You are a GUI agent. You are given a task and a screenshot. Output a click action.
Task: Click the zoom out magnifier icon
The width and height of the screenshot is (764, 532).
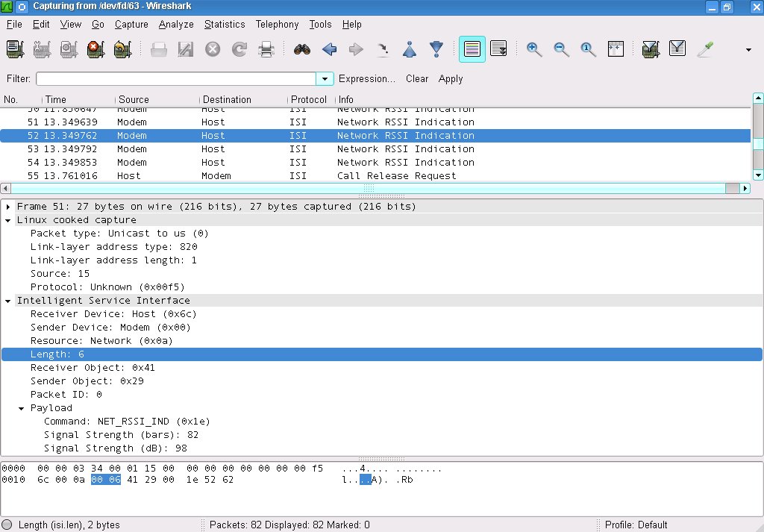[x=561, y=49]
